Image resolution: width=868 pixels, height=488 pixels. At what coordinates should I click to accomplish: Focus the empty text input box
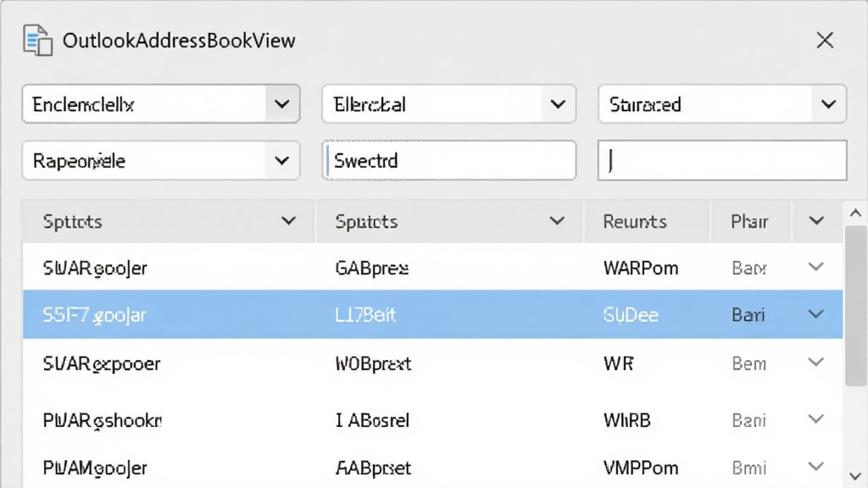coord(722,160)
